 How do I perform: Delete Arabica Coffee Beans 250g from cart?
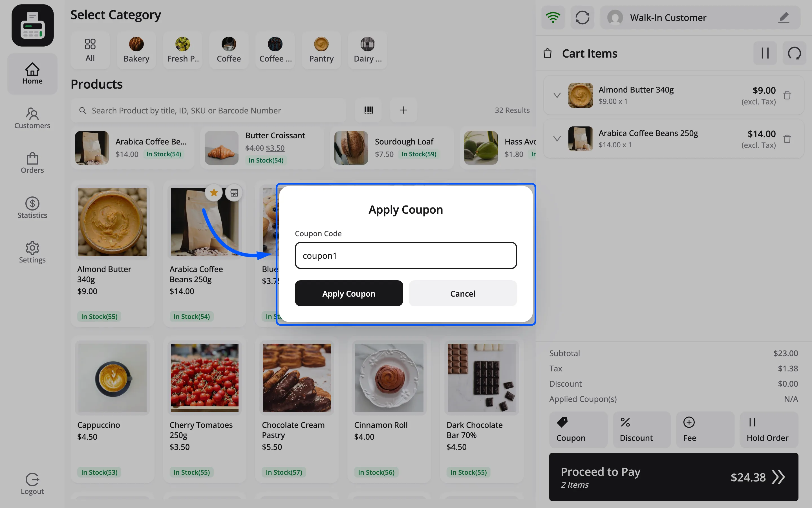(x=787, y=139)
